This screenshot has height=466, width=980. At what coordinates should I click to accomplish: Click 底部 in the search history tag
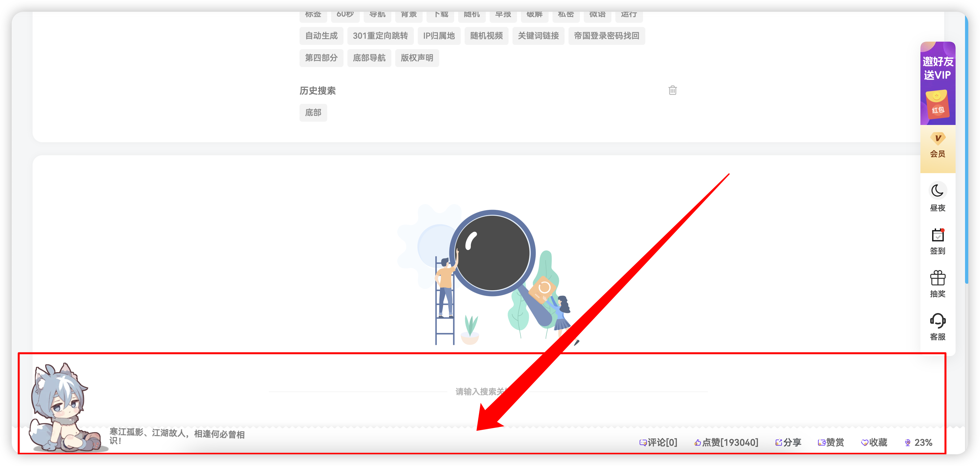(314, 113)
